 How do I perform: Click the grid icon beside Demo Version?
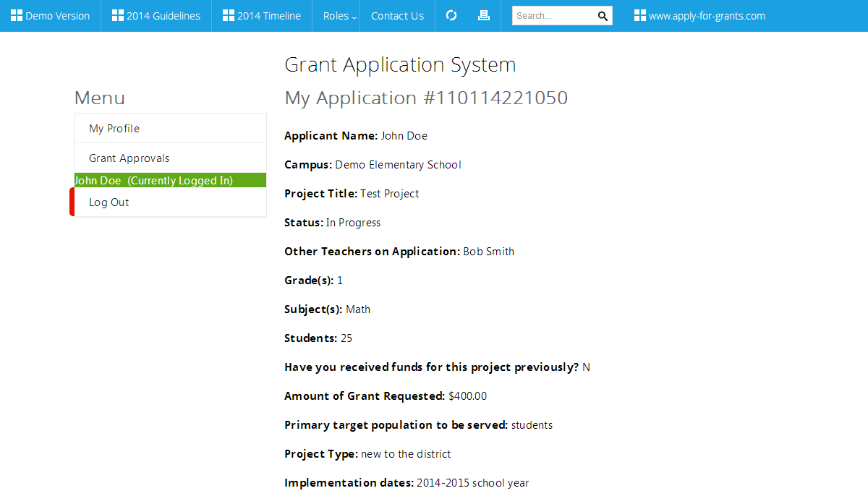tap(17, 16)
